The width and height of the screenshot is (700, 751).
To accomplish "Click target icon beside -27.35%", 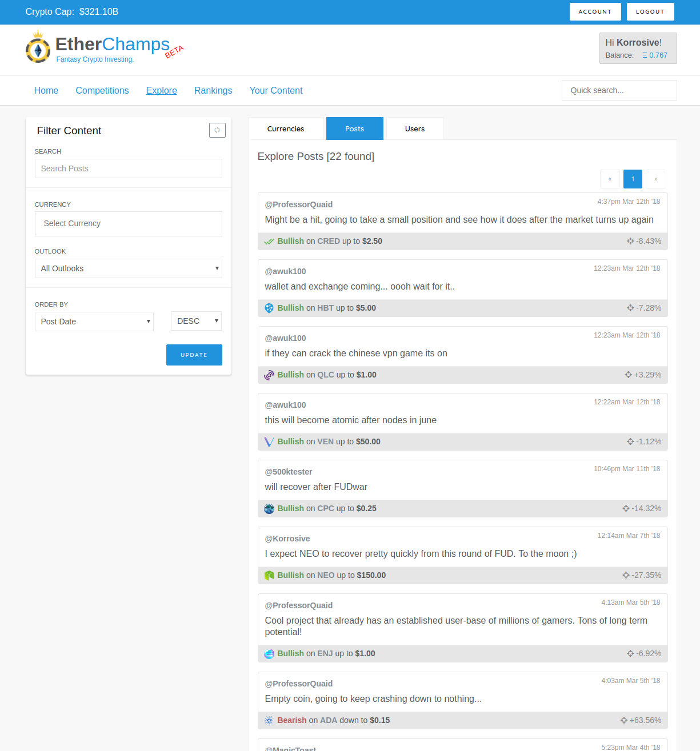I will tap(626, 576).
